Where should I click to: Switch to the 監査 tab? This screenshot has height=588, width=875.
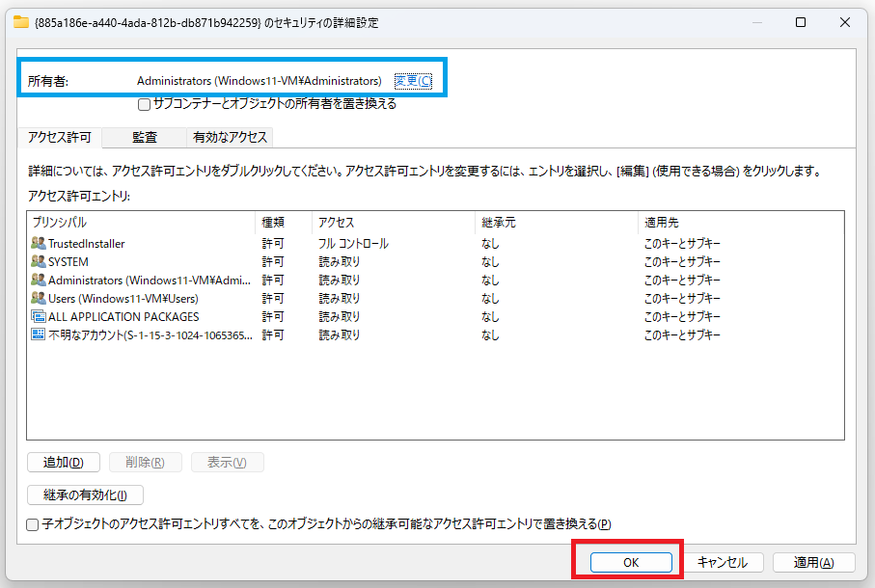[145, 137]
